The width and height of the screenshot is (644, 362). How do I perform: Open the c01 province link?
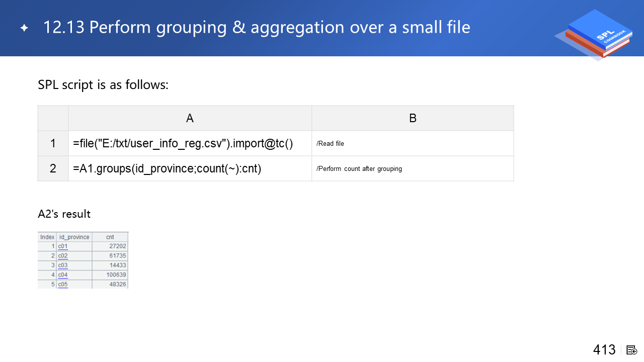click(62, 246)
